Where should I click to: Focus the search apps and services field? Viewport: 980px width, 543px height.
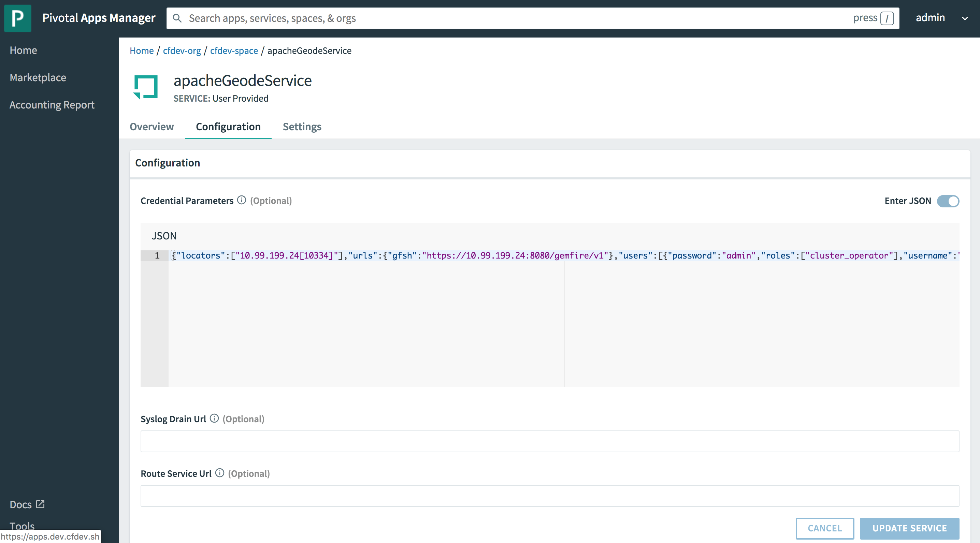(x=533, y=18)
